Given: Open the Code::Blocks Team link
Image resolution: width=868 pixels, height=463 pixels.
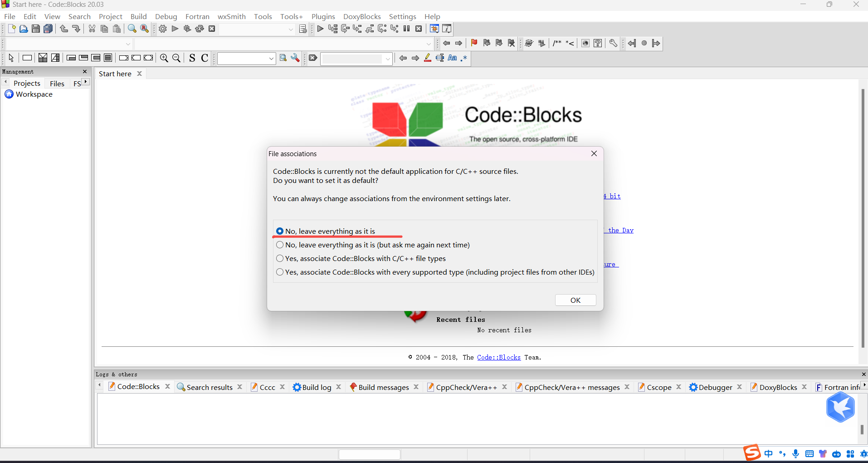Looking at the screenshot, I should 499,357.
